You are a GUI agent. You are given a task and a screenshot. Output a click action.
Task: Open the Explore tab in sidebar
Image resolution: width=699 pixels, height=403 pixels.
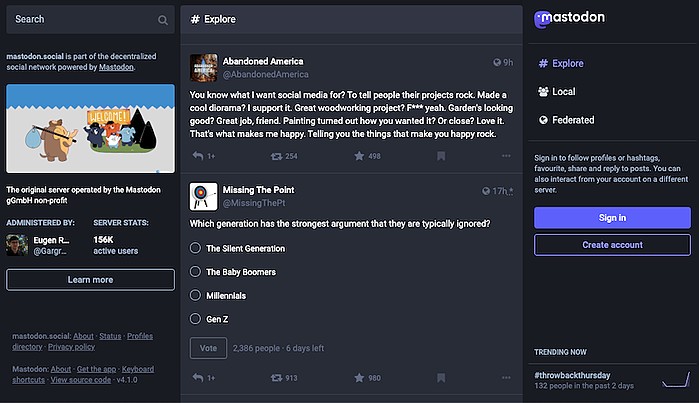[561, 64]
